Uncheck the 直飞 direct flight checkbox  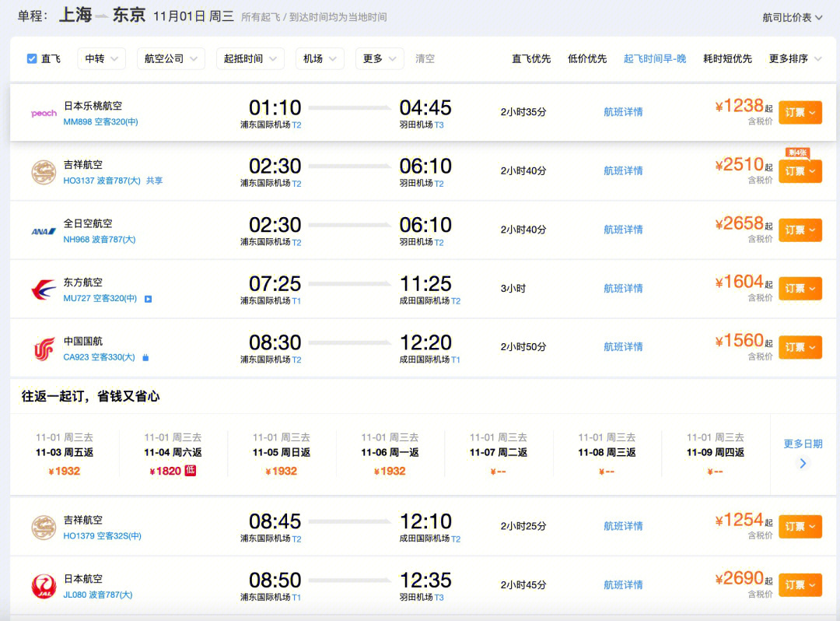click(32, 58)
